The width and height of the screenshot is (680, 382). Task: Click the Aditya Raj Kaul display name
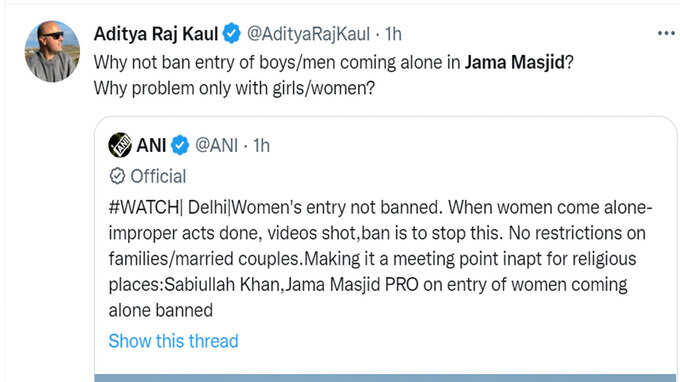[x=156, y=34]
